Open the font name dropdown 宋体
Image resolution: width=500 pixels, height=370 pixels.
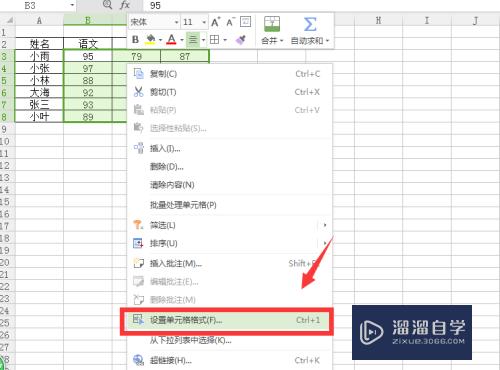pos(177,22)
